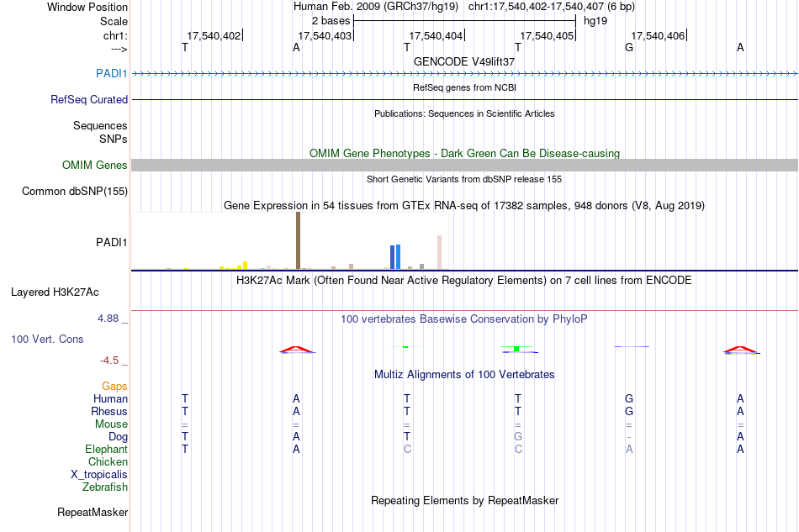Viewport: 799px width, 532px height.
Task: Click the PADI1 GTEx expression label
Action: 111,242
